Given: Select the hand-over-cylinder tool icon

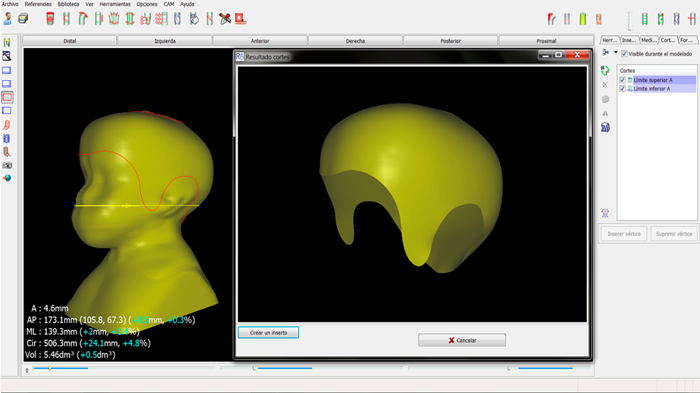Looking at the screenshot, I should [x=194, y=18].
